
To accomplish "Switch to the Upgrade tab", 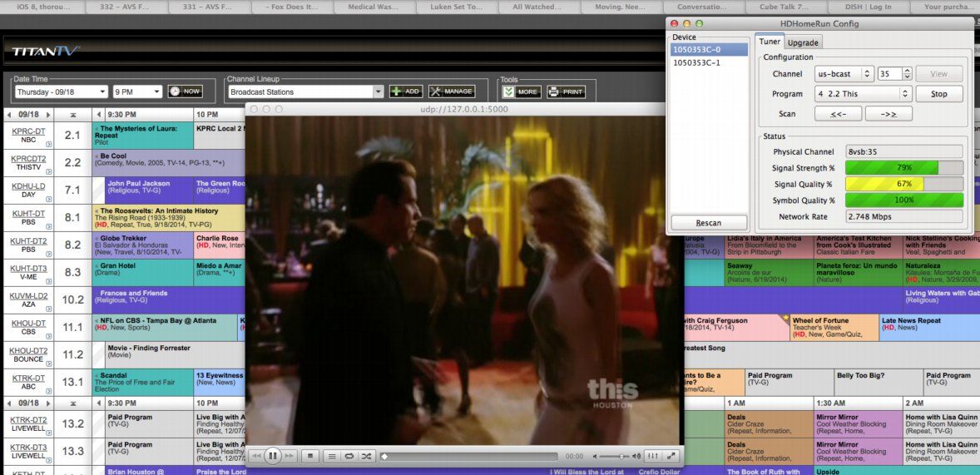I will [803, 42].
